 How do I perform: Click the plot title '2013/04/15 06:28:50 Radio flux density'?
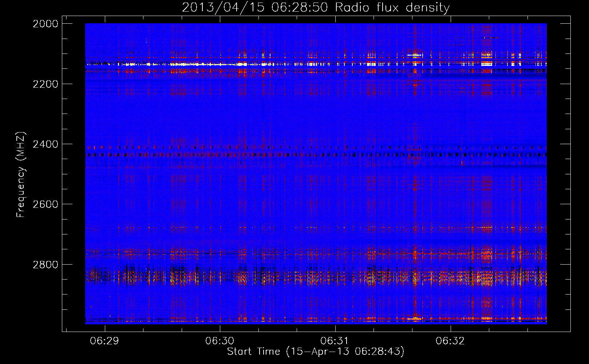coord(316,7)
